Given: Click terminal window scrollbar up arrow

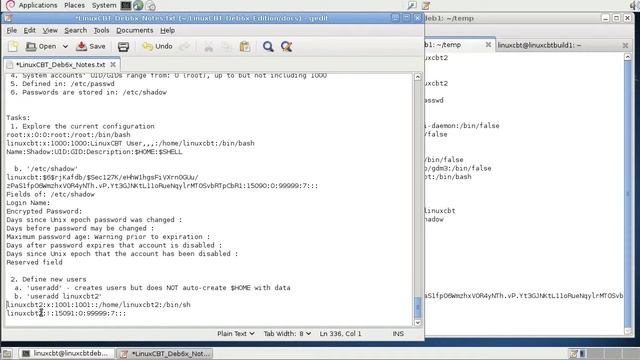Looking at the screenshot, I should coord(628,57).
